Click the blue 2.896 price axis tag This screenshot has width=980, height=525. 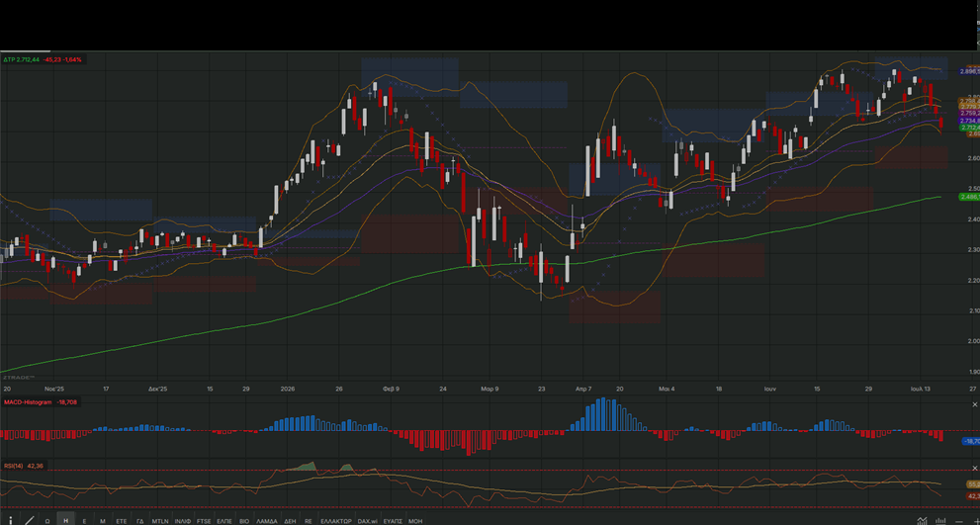tap(969, 72)
